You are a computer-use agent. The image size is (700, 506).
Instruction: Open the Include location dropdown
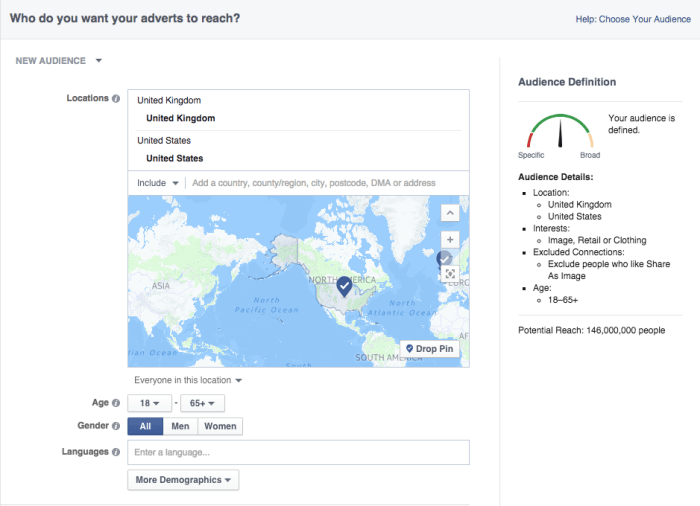click(x=158, y=183)
